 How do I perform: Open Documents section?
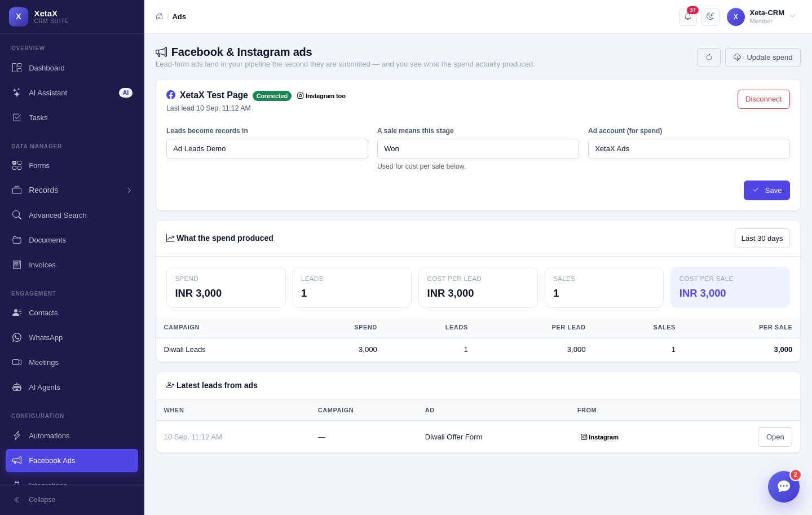(x=72, y=240)
